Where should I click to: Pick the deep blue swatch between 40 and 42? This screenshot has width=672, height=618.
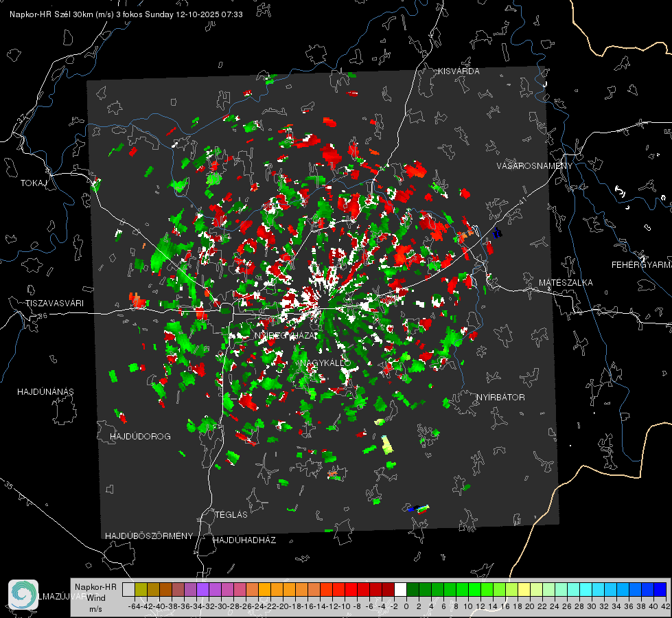(660, 589)
